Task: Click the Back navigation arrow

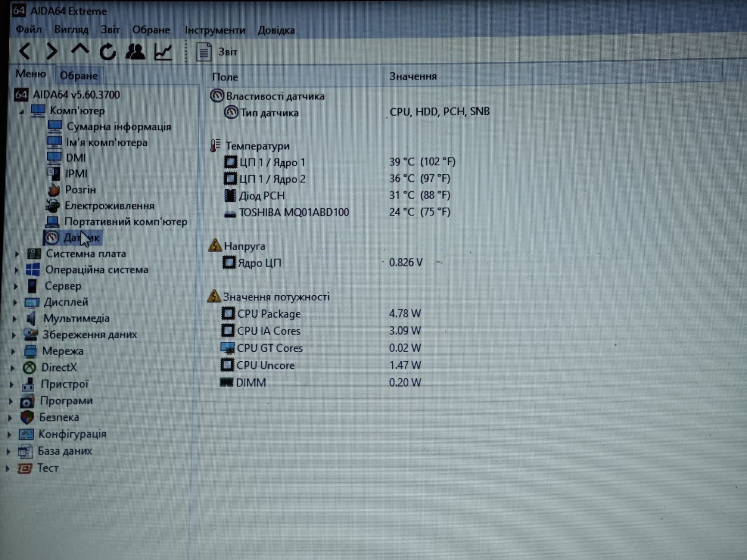Action: coord(25,52)
